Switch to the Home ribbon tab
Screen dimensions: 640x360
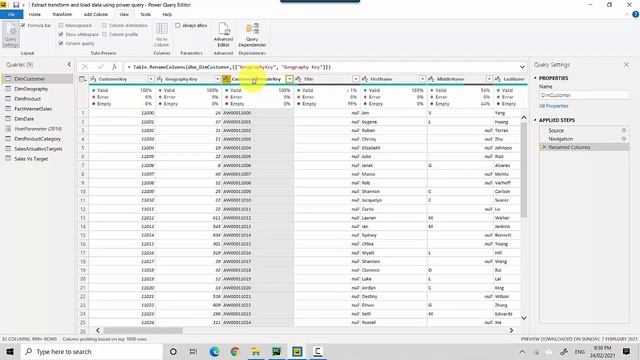point(35,14)
